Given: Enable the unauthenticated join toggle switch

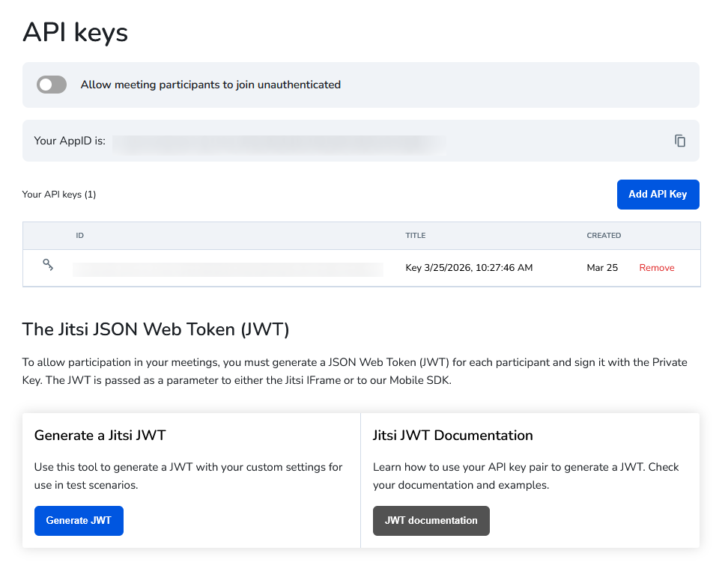Looking at the screenshot, I should (52, 85).
